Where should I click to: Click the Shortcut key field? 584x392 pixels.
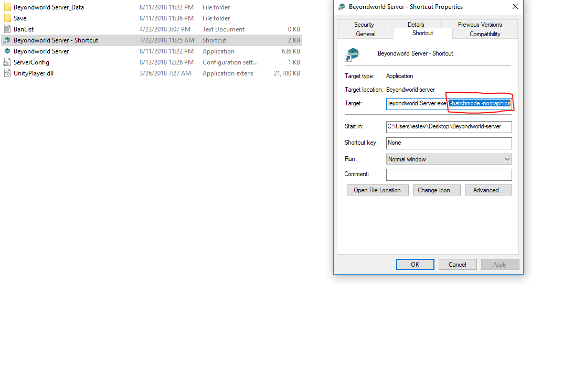(449, 143)
